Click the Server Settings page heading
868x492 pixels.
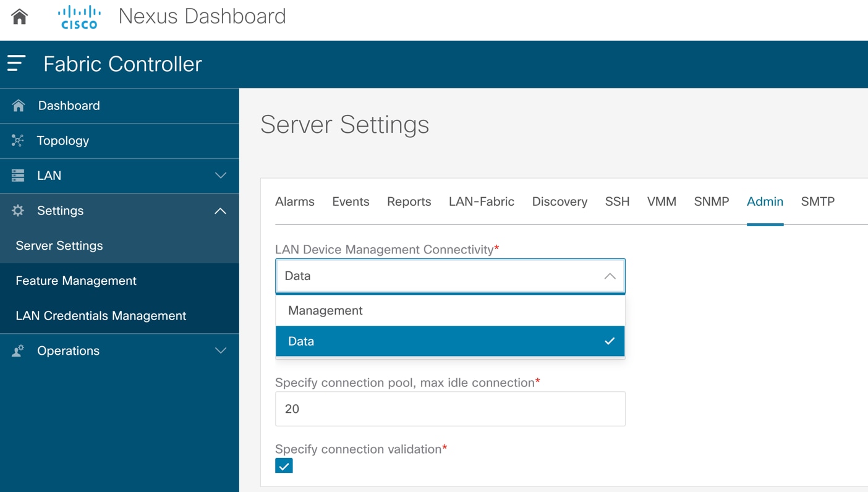point(345,124)
